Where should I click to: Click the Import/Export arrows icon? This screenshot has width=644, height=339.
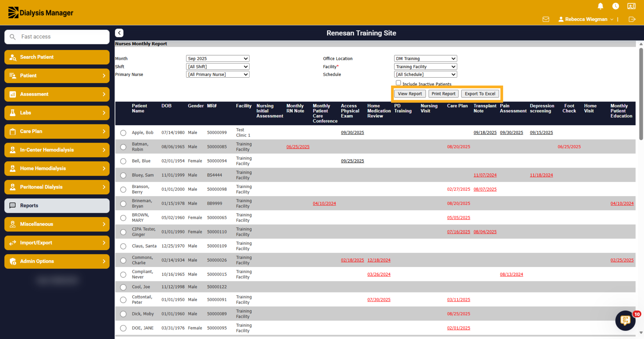(x=13, y=243)
